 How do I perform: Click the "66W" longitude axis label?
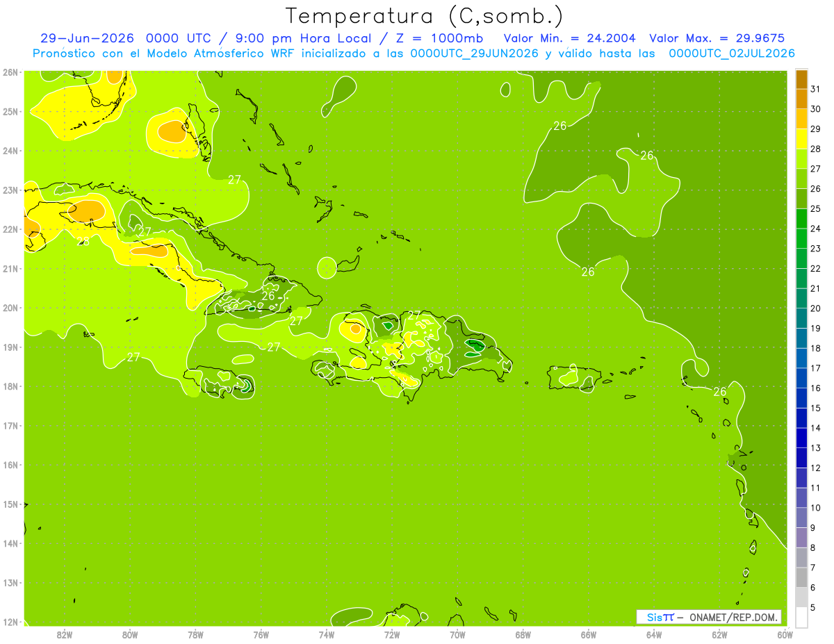(x=589, y=635)
